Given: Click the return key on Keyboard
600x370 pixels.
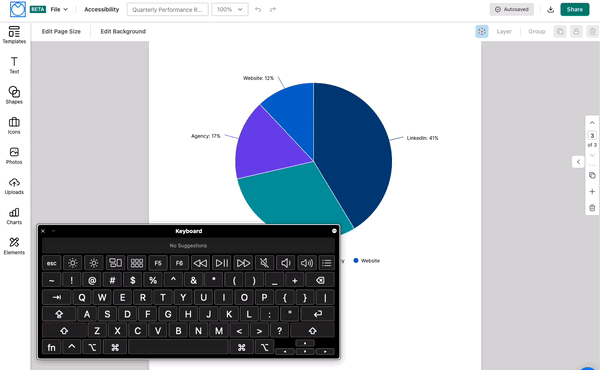Looking at the screenshot, I should [x=318, y=314].
